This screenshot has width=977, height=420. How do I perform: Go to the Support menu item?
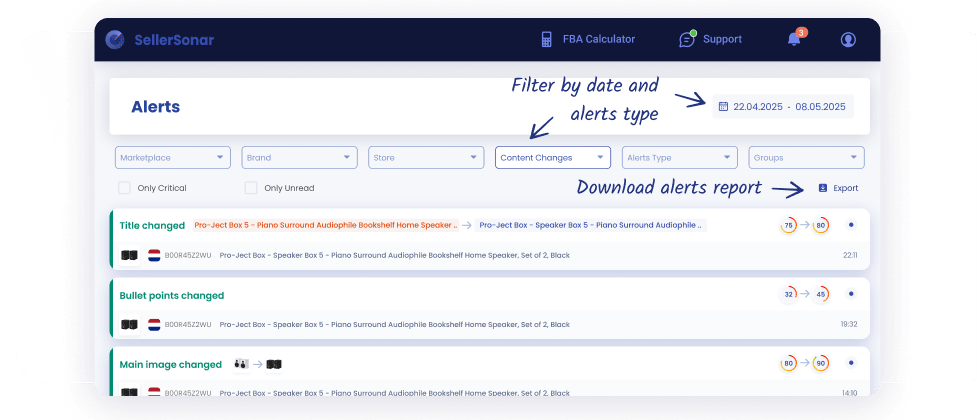pos(722,40)
